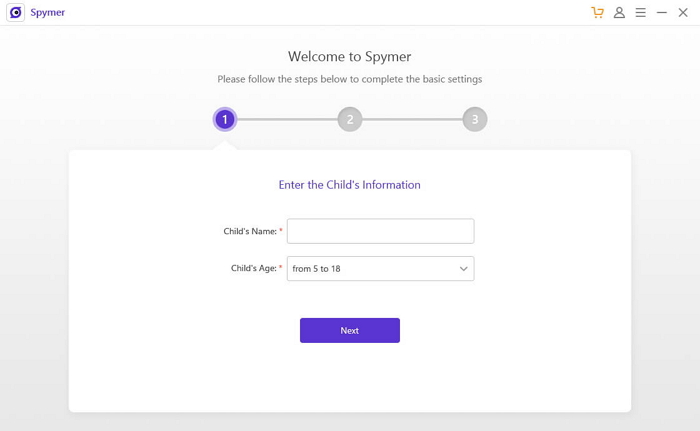700x431 pixels.
Task: Minimize the Spymer window
Action: click(x=661, y=13)
